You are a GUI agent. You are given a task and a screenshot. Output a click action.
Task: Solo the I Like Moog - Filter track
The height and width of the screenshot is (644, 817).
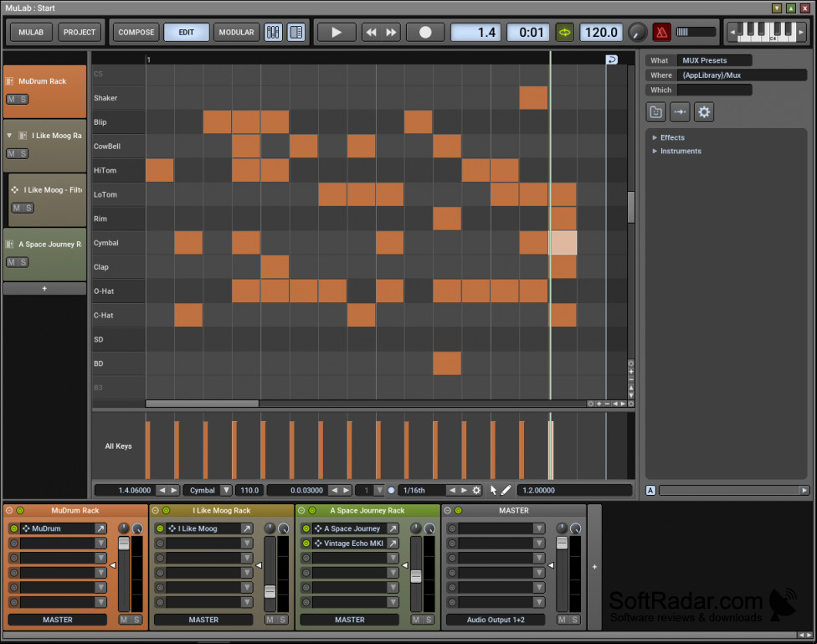(28, 208)
